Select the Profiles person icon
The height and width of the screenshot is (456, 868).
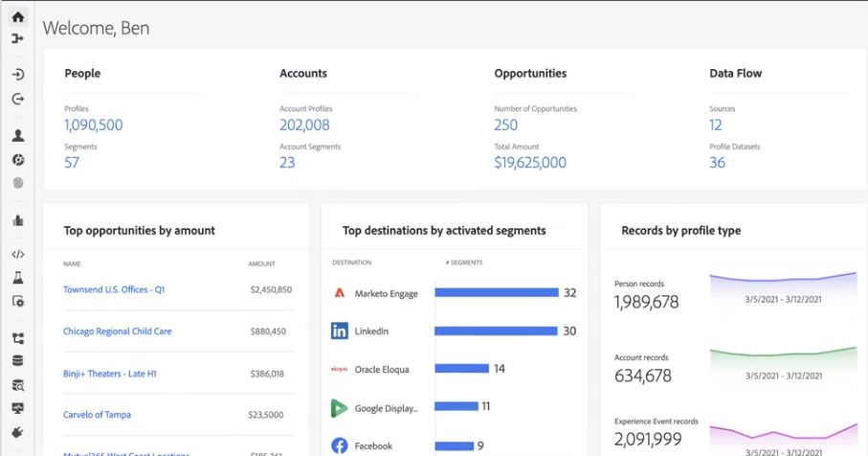(x=18, y=136)
